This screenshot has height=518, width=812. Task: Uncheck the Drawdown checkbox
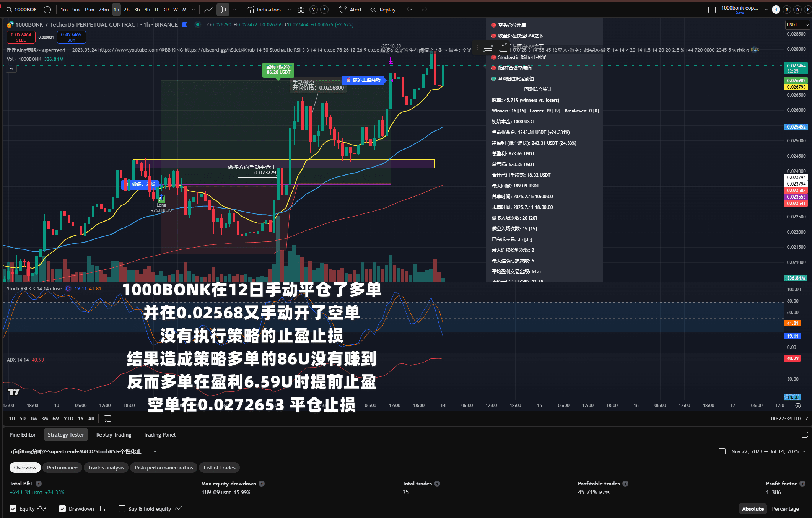pos(62,509)
